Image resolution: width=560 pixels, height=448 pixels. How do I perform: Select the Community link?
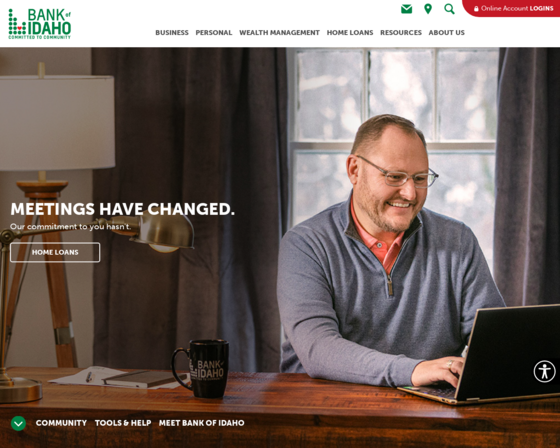[61, 423]
